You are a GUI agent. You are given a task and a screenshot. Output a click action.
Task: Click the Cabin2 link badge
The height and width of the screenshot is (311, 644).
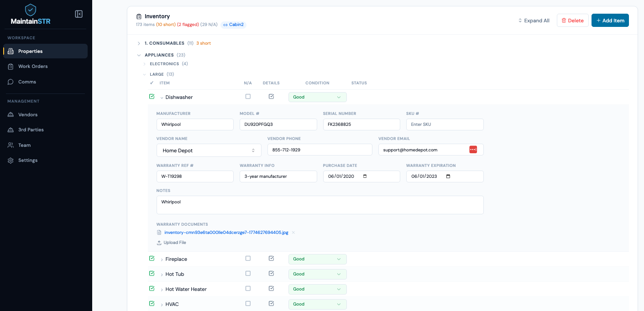[234, 25]
